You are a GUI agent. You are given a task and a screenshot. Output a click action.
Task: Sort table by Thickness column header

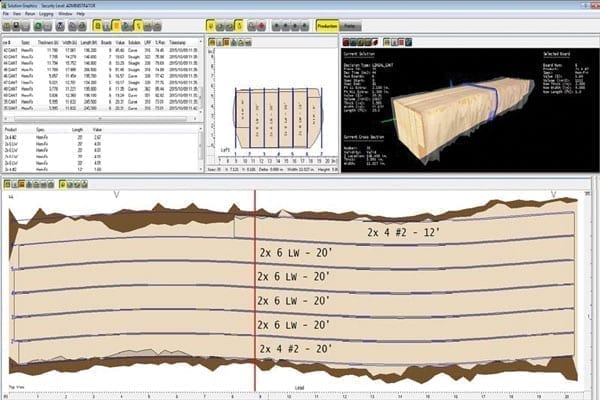48,42
